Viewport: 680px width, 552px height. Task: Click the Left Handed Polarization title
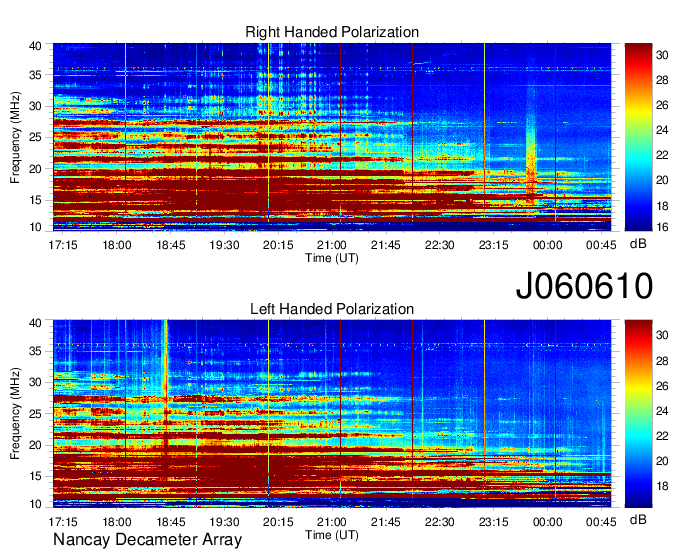click(x=332, y=309)
